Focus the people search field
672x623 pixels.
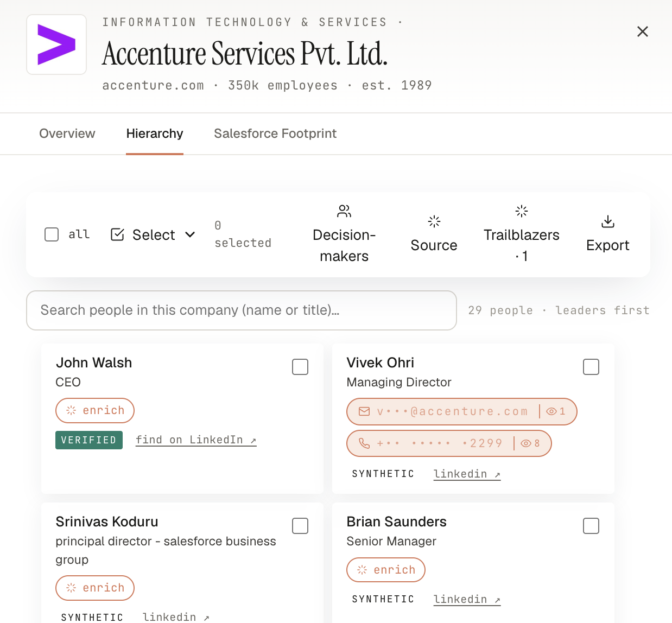242,310
